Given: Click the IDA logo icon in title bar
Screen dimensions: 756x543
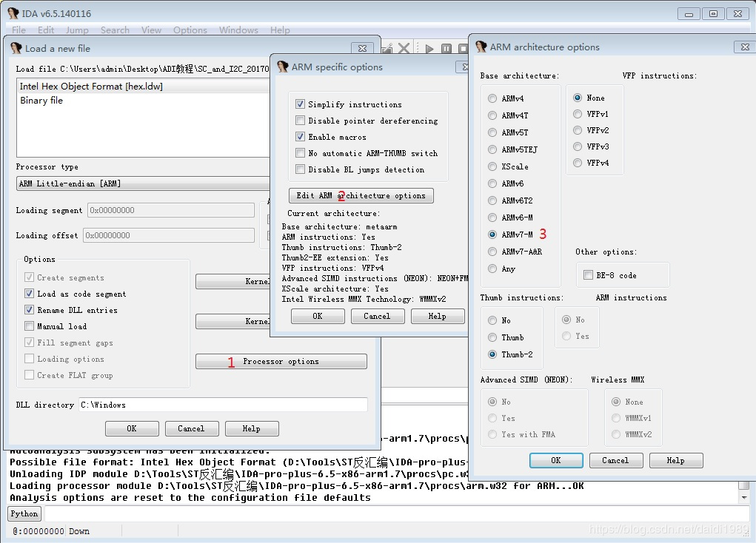Looking at the screenshot, I should tap(13, 13).
